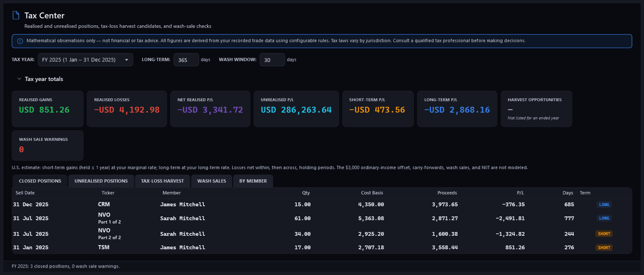Click the 3,558.44 proceeds cell

pos(445,247)
